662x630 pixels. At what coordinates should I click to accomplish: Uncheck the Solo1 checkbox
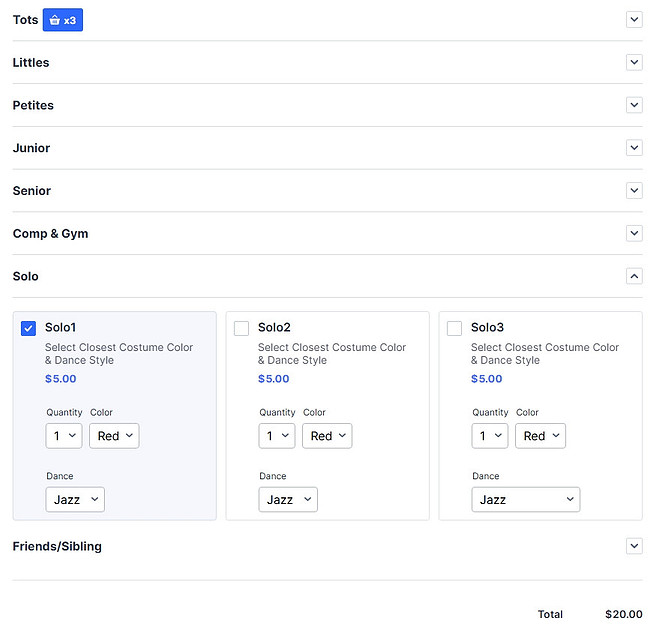pos(28,328)
